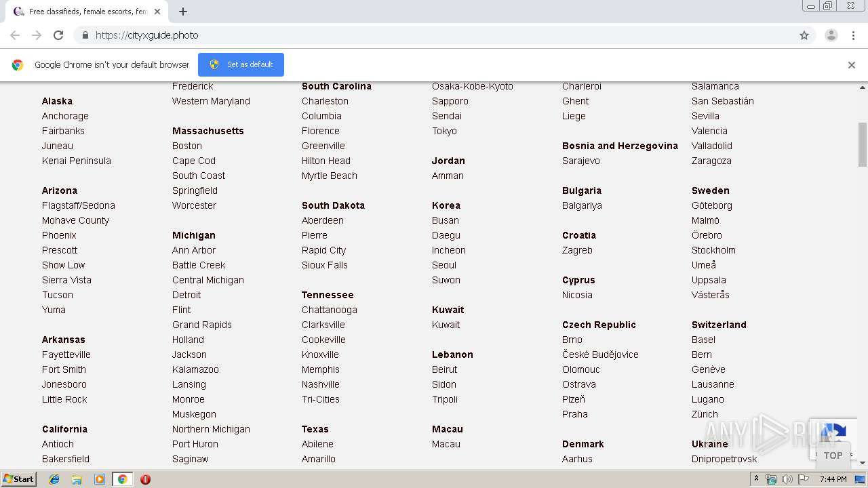Click the address bar URL field
The width and height of the screenshot is (868, 488).
click(434, 35)
